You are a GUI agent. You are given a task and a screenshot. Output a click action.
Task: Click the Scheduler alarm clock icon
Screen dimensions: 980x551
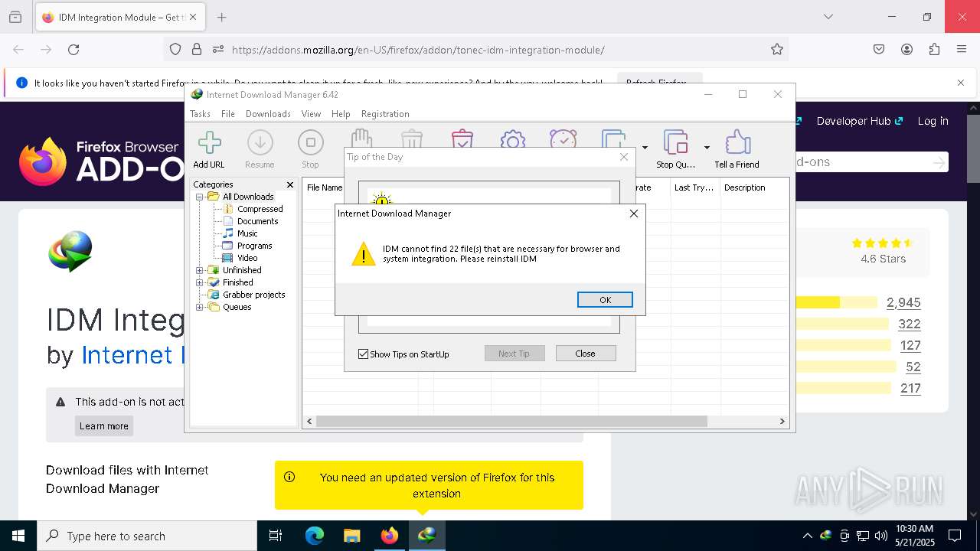[x=563, y=139]
